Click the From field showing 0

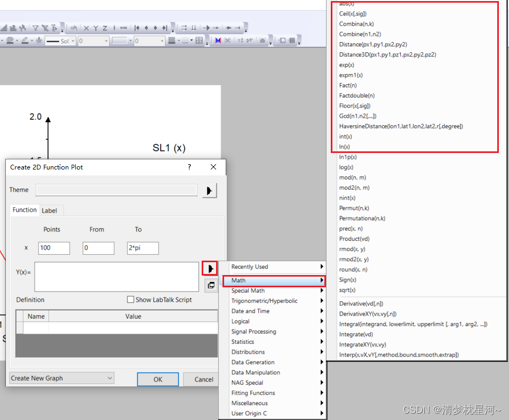coord(98,248)
